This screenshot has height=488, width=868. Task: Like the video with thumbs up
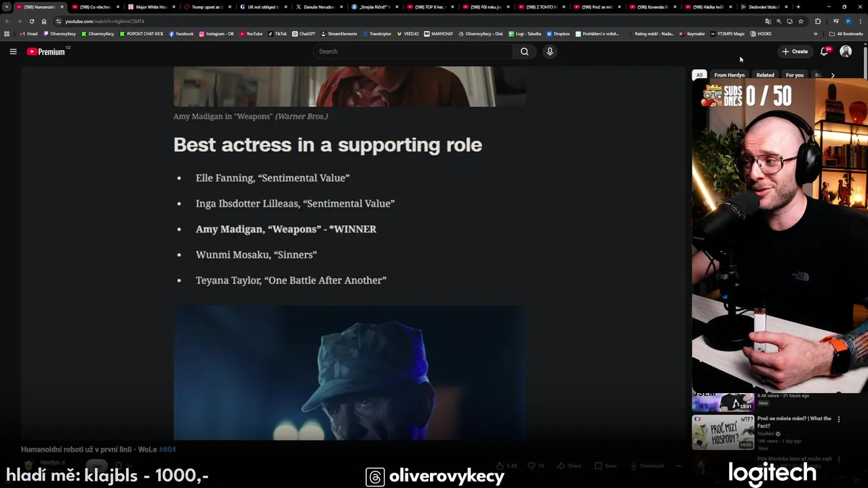pos(507,466)
